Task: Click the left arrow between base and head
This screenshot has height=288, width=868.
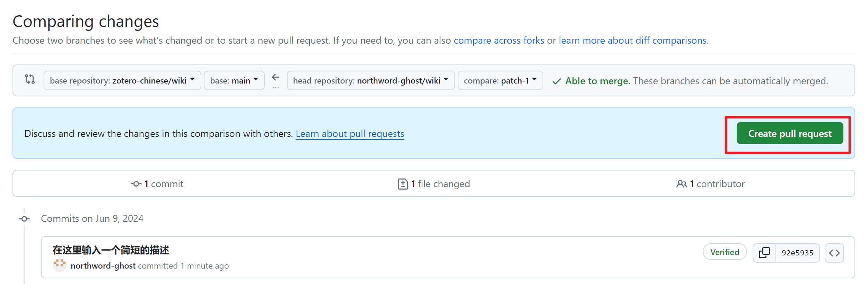Action: point(275,77)
